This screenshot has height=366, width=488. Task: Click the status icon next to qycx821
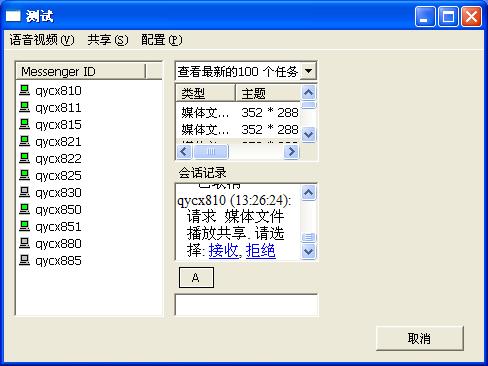24,141
